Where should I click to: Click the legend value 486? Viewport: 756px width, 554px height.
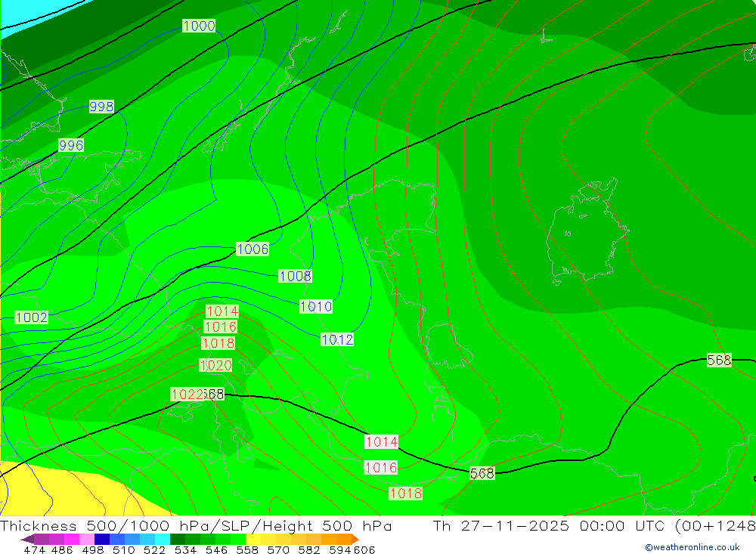tap(62, 549)
